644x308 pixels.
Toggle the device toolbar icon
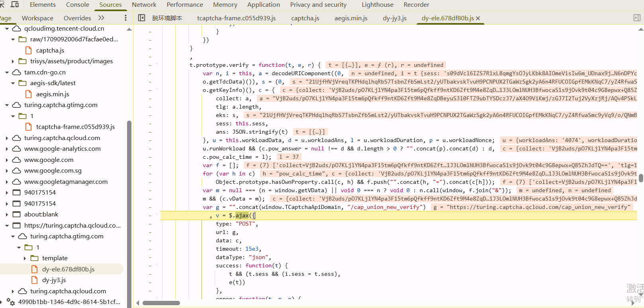tap(15, 4)
